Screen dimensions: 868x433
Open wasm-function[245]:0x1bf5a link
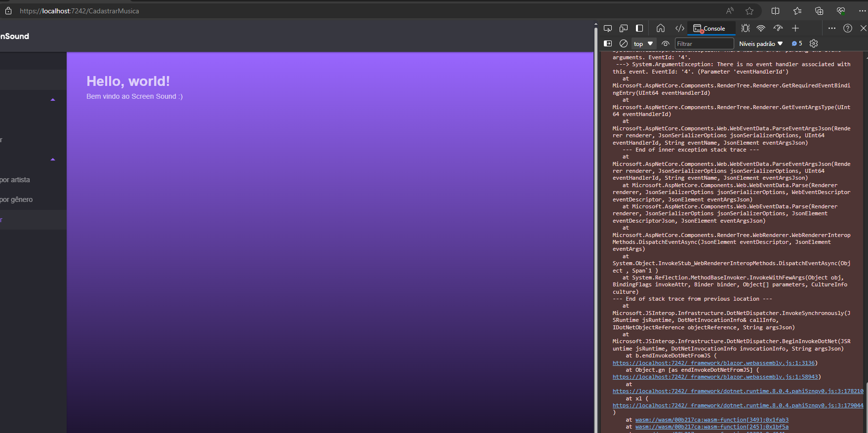(711, 427)
